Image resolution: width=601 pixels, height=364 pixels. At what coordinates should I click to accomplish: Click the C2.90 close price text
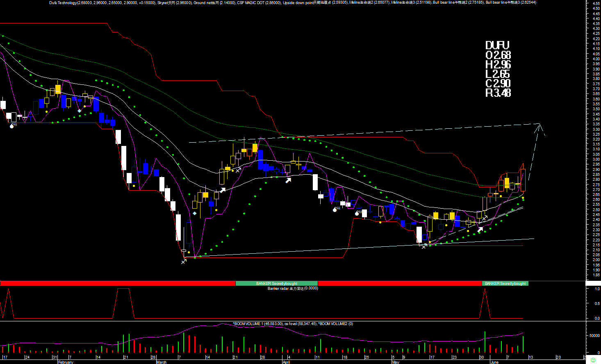pyautogui.click(x=498, y=83)
